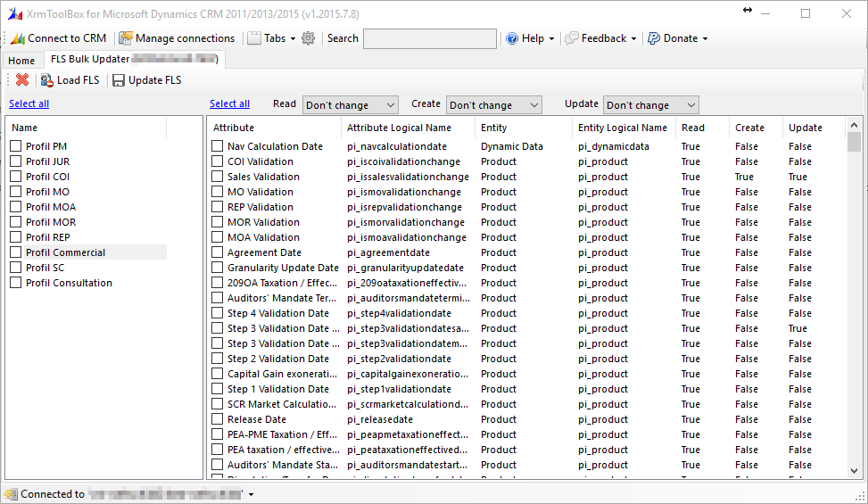The image size is (868, 504).
Task: Click the Update FLS save icon
Action: pyautogui.click(x=119, y=80)
